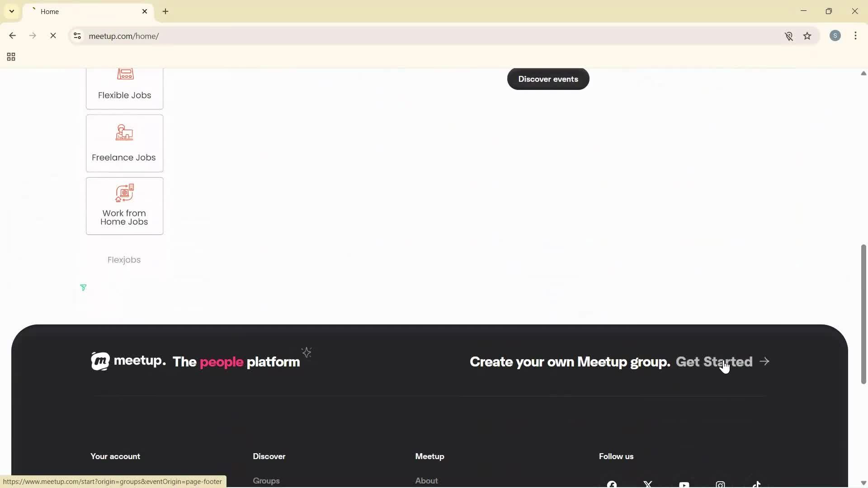Click the Freelance Jobs desk icon

pos(124,132)
